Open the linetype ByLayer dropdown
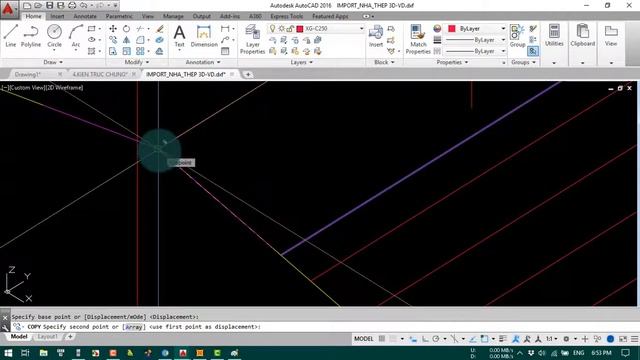The height and width of the screenshot is (360, 640). click(x=503, y=51)
